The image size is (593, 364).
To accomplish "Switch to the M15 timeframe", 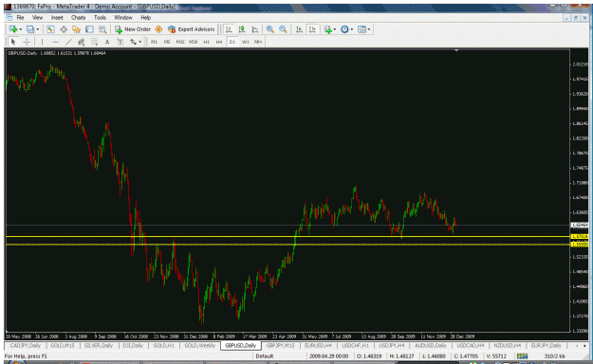I will point(180,42).
